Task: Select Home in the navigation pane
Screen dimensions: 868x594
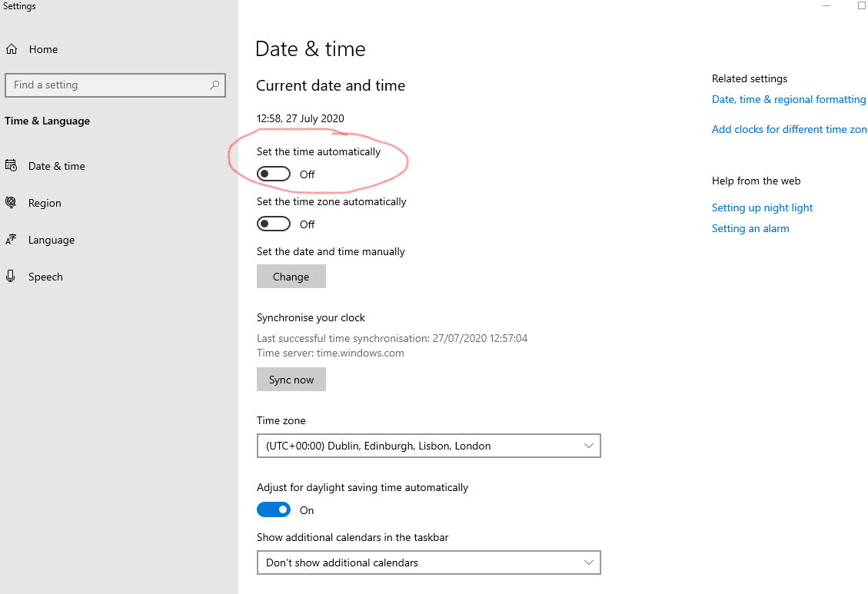Action: tap(43, 48)
